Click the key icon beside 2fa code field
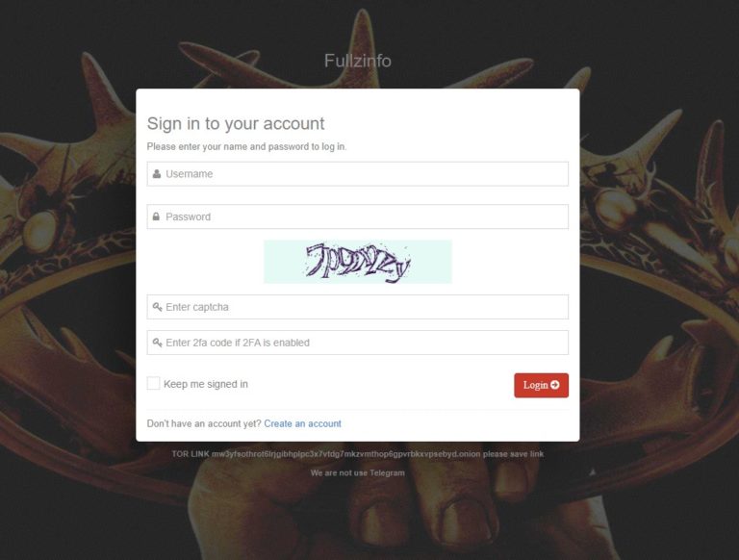 click(x=158, y=343)
